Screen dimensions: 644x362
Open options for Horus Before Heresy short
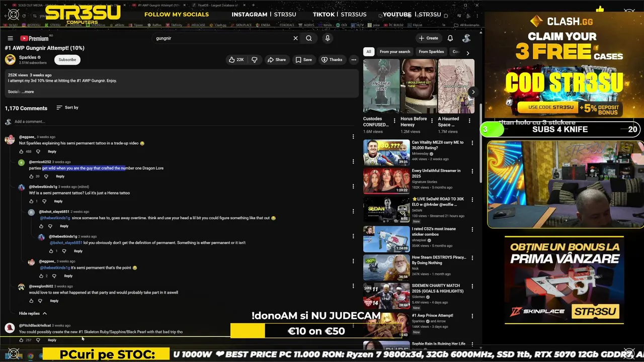point(432,121)
